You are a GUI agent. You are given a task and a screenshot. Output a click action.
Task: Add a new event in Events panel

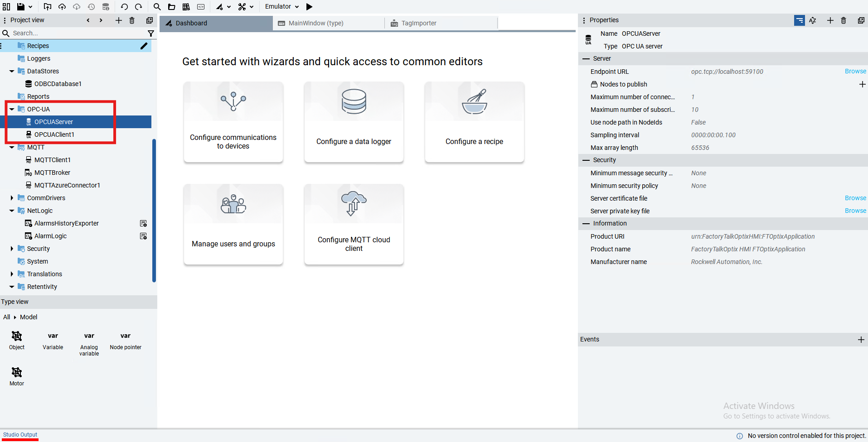click(x=861, y=340)
